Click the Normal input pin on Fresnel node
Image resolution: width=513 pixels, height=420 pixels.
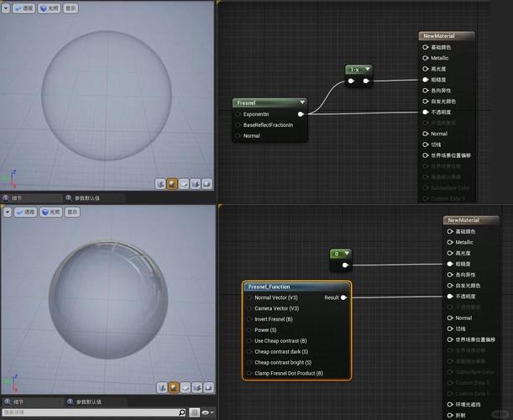[x=238, y=136]
